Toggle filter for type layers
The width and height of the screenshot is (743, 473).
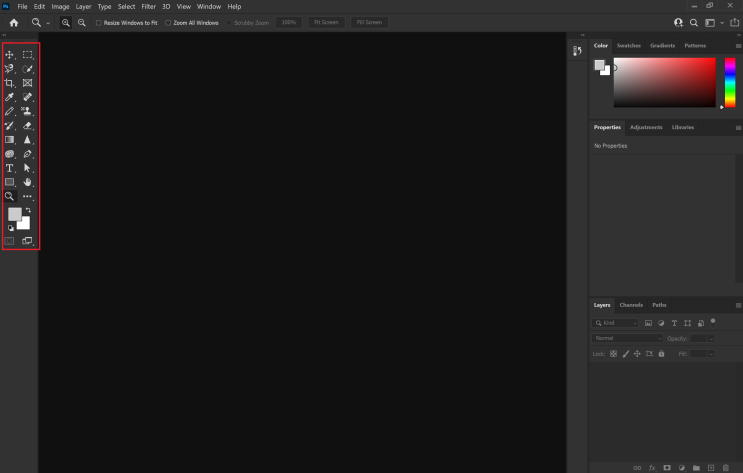674,323
